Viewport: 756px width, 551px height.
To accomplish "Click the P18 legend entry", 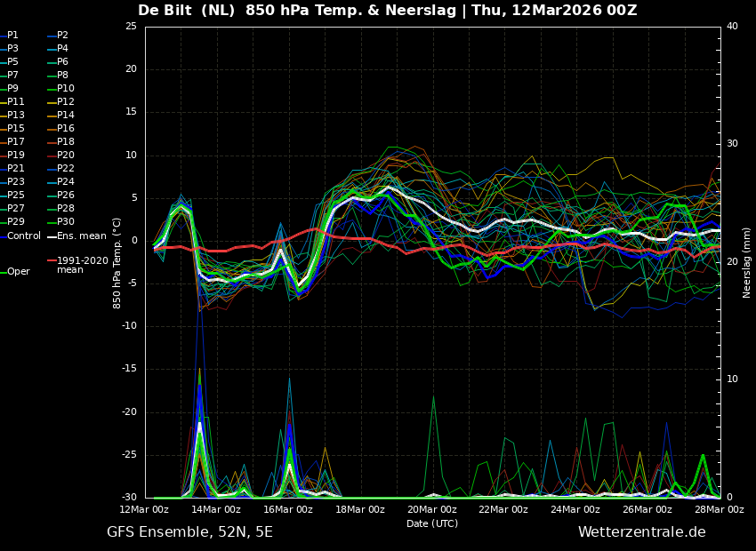I will tap(66, 142).
